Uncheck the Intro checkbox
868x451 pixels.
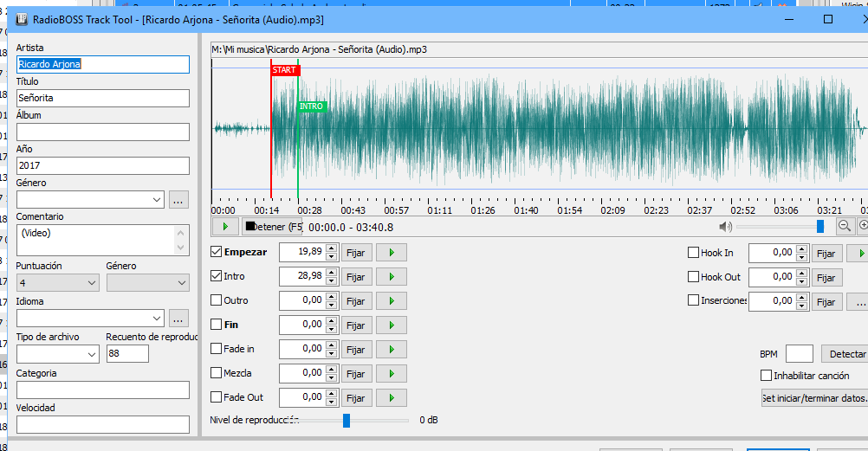217,275
